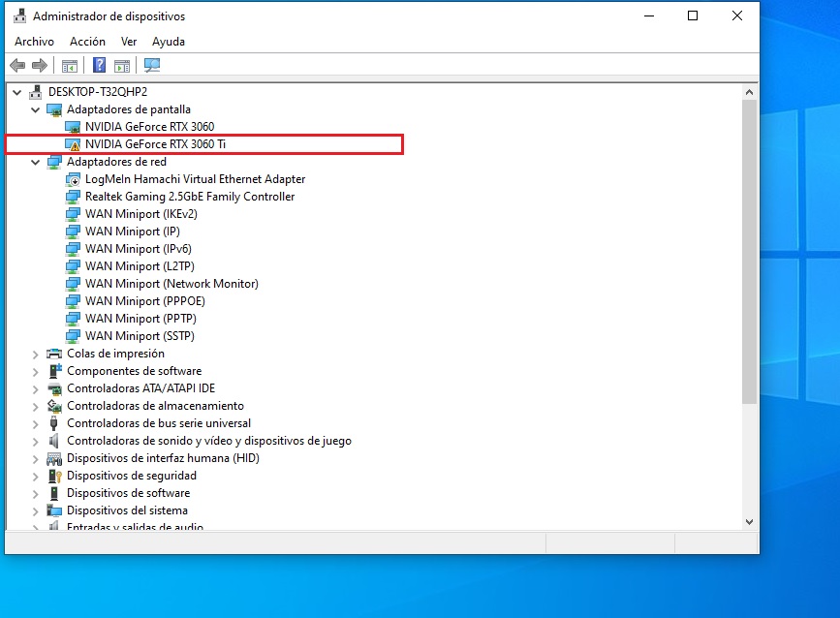Click the WAN Miniport (IKEv2) adapter icon
This screenshot has height=618, width=840.
click(73, 214)
